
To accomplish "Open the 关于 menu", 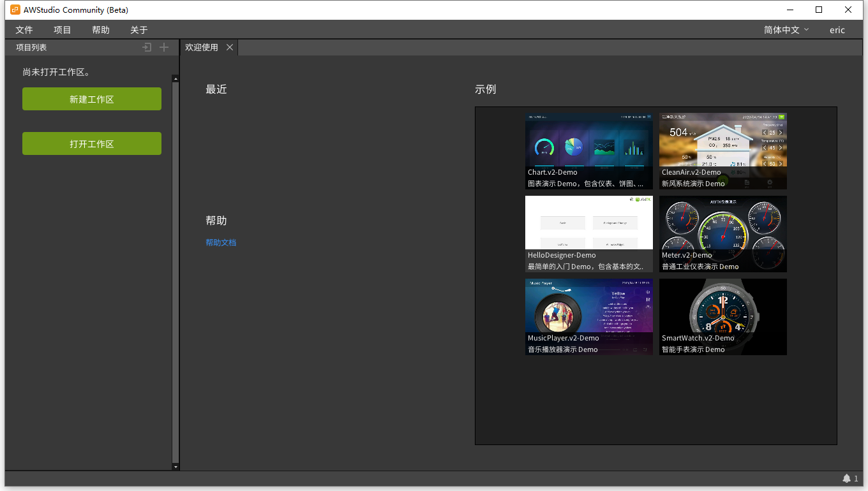I will (139, 30).
